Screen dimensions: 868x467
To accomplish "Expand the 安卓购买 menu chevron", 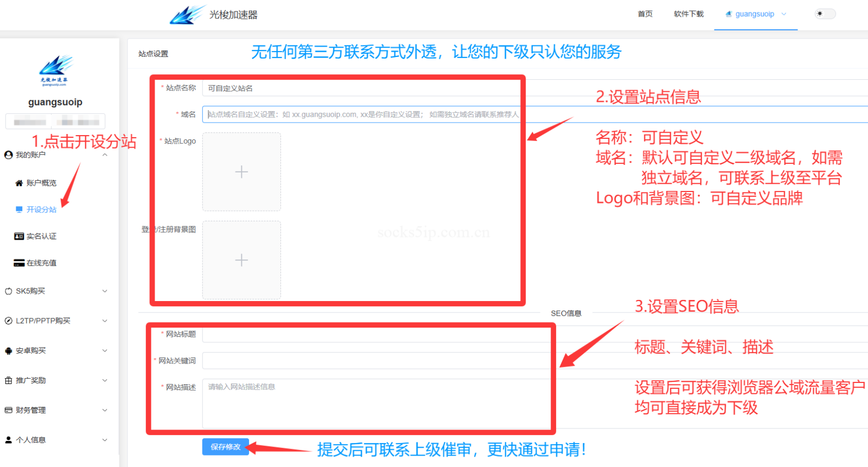I will [105, 351].
